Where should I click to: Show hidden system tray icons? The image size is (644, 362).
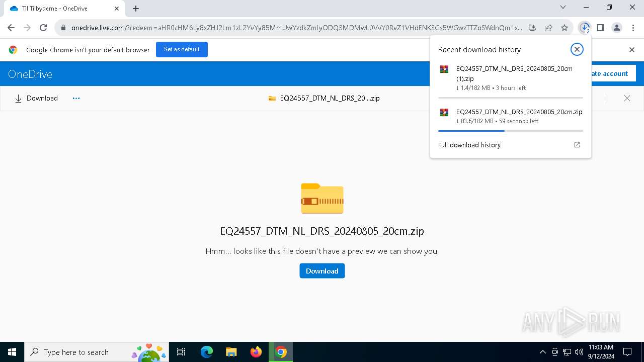coord(542,352)
